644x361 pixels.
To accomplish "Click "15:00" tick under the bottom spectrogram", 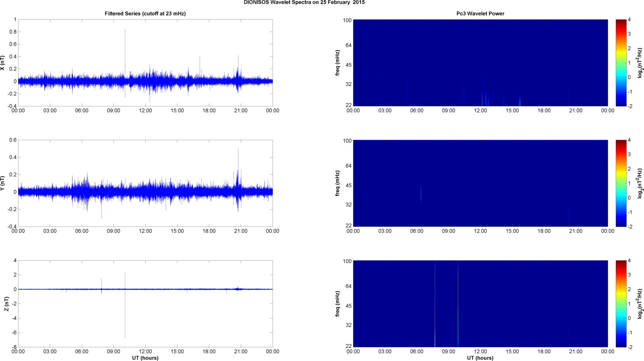I will tap(512, 352).
